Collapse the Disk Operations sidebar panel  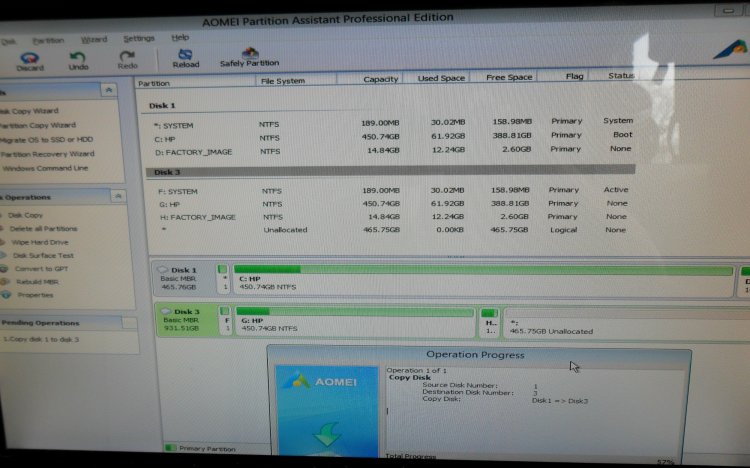(x=118, y=196)
